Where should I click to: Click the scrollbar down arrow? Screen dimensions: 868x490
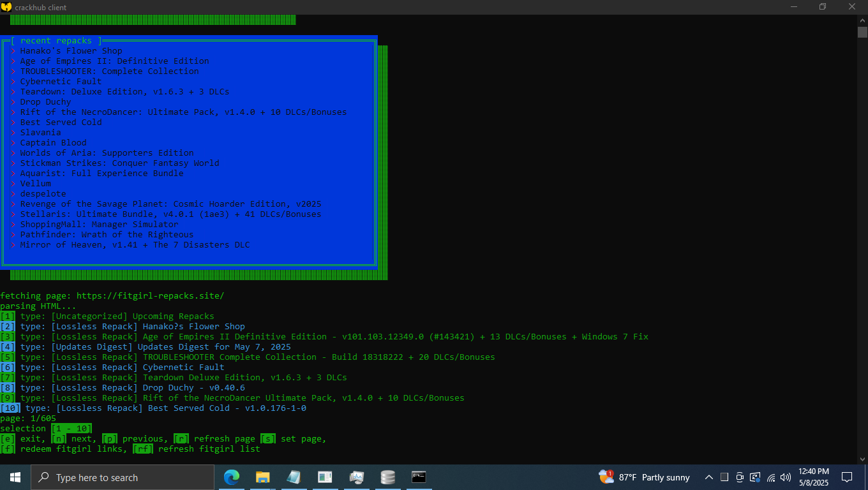[x=862, y=458]
